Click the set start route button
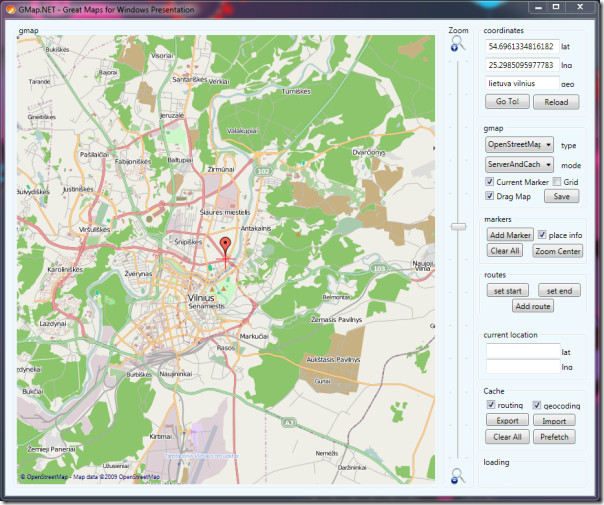The height and width of the screenshot is (505, 604). point(507,291)
